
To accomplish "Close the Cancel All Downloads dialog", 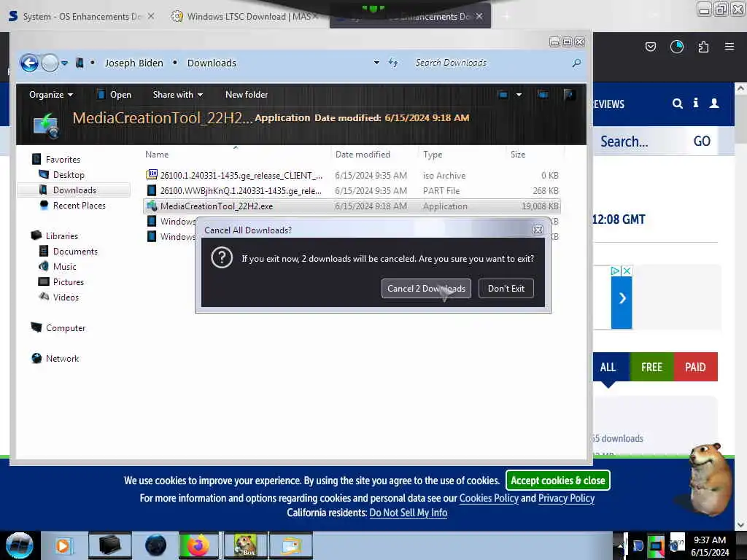I will coord(538,230).
